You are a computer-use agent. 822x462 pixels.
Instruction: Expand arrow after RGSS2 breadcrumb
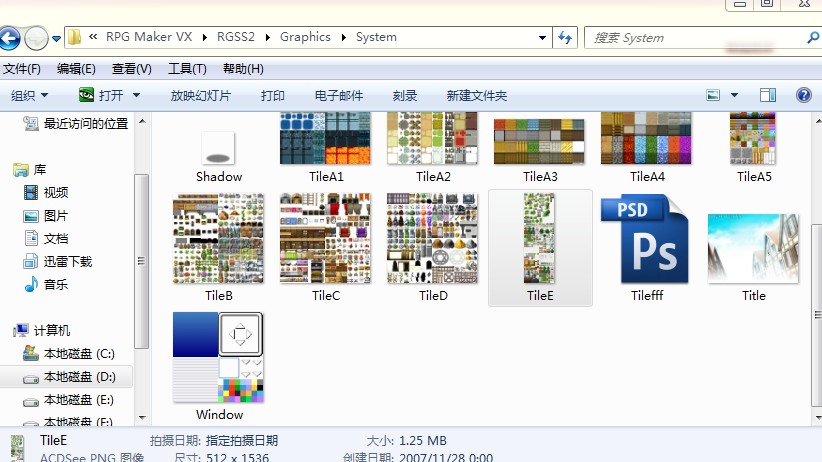pyautogui.click(x=267, y=38)
